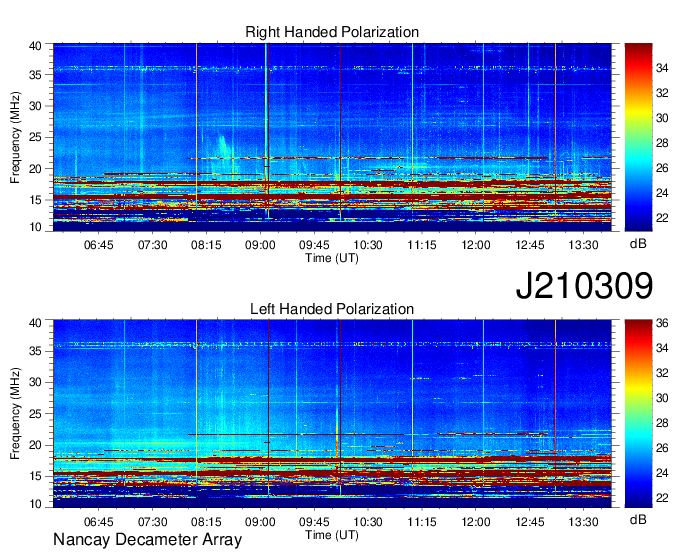Image resolution: width=680 pixels, height=552 pixels.
Task: Click the 12:00 tick under the top plot
Action: tap(476, 245)
